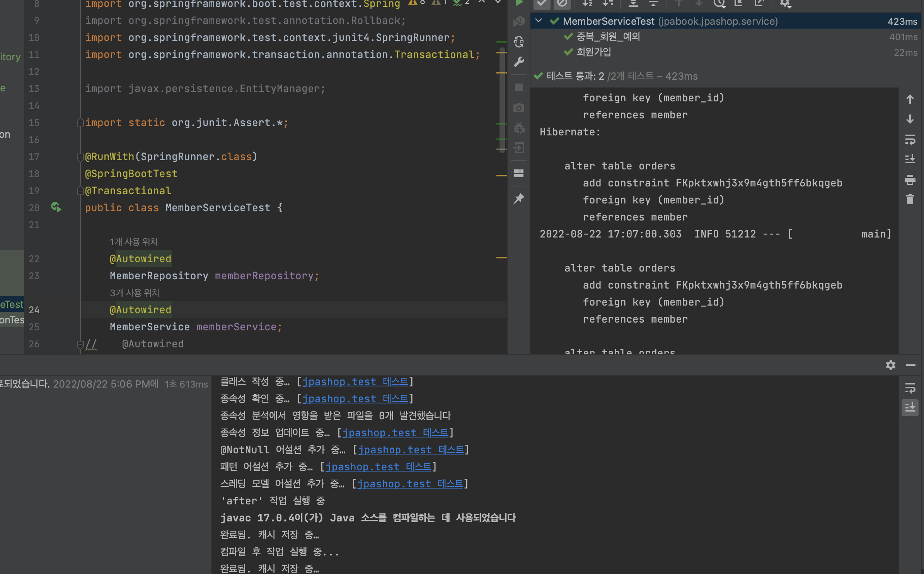924x574 pixels.
Task: Collapse MemberServiceTest node in test tree
Action: [539, 21]
